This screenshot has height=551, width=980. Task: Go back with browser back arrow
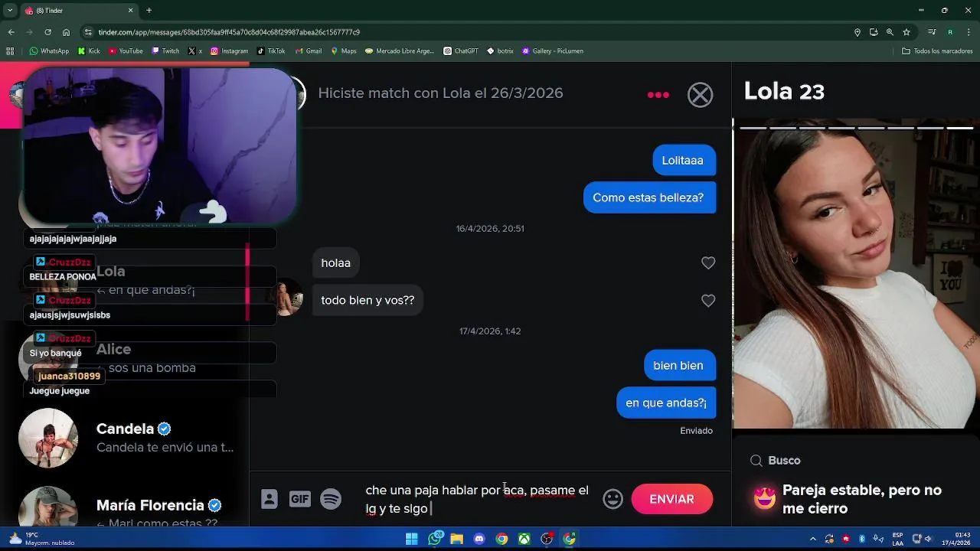tap(11, 32)
